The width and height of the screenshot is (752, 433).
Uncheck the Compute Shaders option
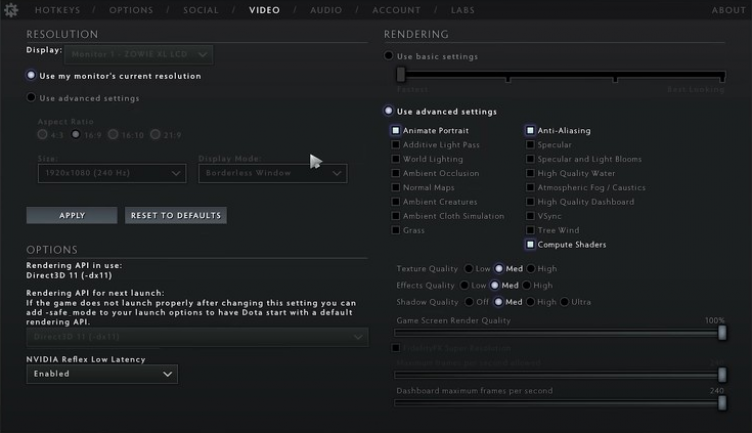point(531,245)
